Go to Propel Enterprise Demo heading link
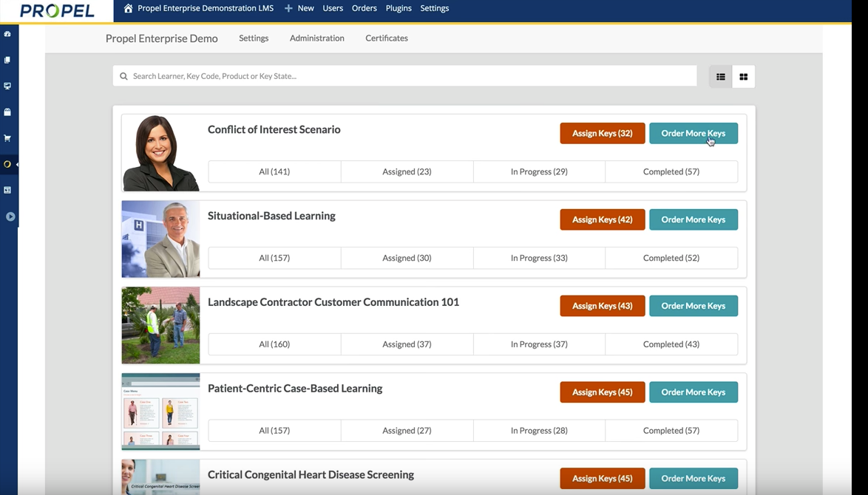Viewport: 868px width, 495px height. pyautogui.click(x=162, y=38)
